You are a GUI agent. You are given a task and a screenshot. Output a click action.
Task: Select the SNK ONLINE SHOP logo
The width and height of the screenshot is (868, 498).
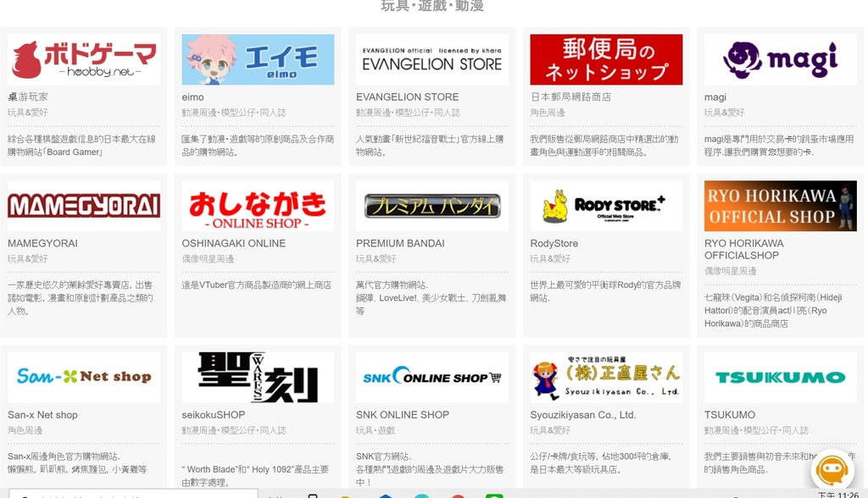click(431, 378)
